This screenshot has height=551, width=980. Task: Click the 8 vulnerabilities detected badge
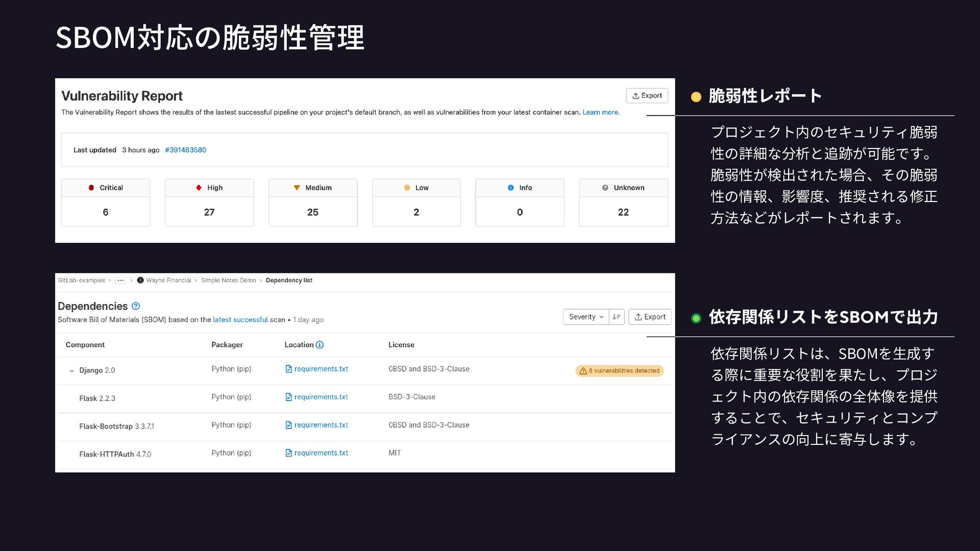pos(619,371)
